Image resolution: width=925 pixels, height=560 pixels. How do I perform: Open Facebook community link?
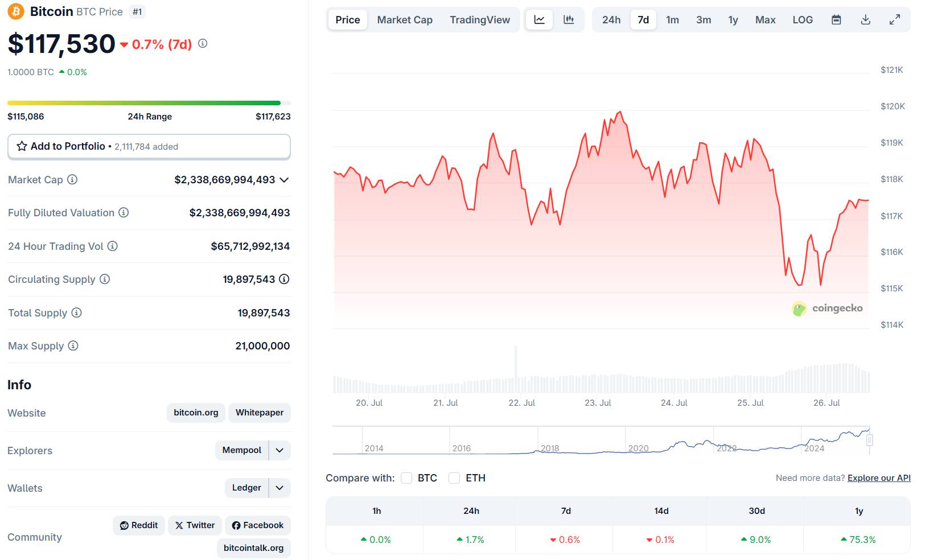tap(258, 525)
